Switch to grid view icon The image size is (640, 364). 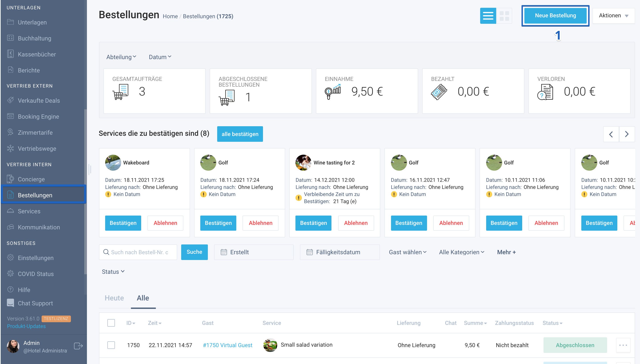(x=504, y=16)
